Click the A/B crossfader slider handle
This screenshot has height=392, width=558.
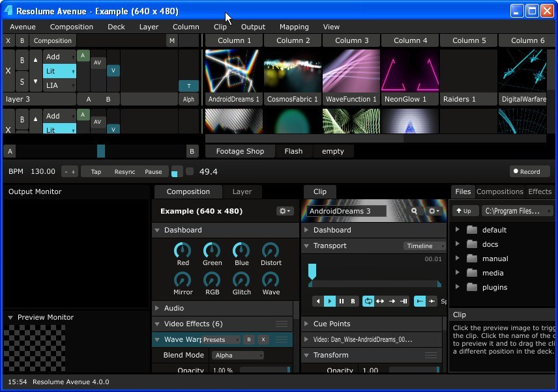pos(100,151)
